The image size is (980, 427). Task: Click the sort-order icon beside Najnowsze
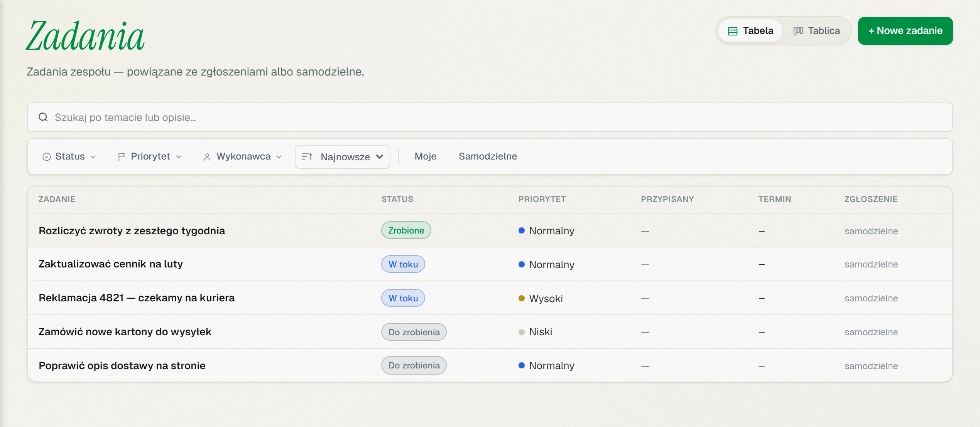(307, 156)
